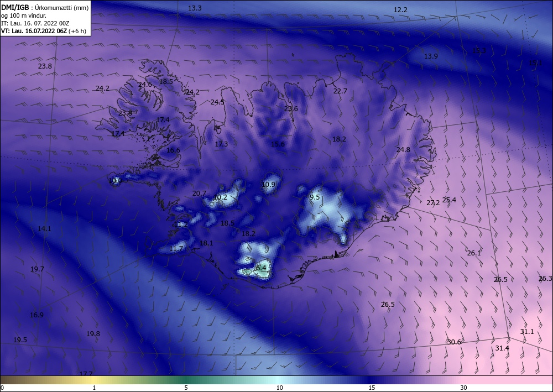
Task: Click the 17.7 value at the bottom edge
Action: (86, 374)
